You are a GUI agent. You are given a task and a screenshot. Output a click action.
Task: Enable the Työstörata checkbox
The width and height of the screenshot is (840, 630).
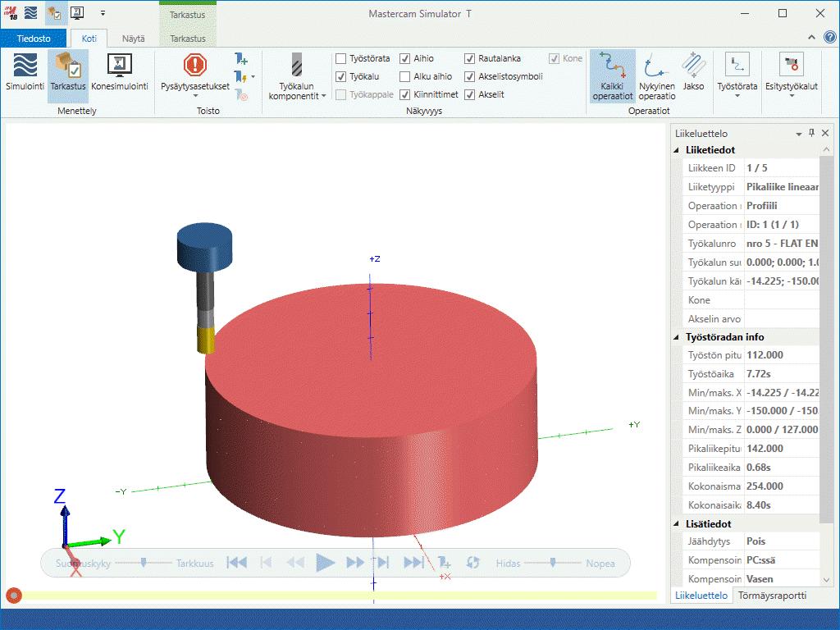pyautogui.click(x=340, y=58)
